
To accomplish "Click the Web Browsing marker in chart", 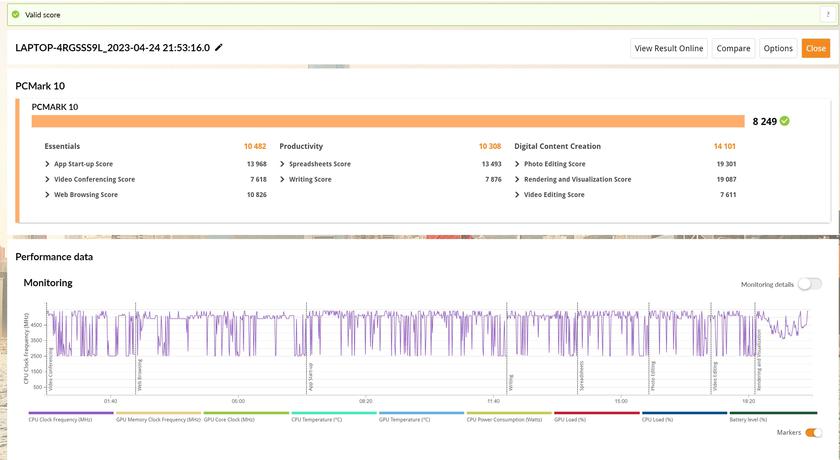I will pyautogui.click(x=139, y=374).
